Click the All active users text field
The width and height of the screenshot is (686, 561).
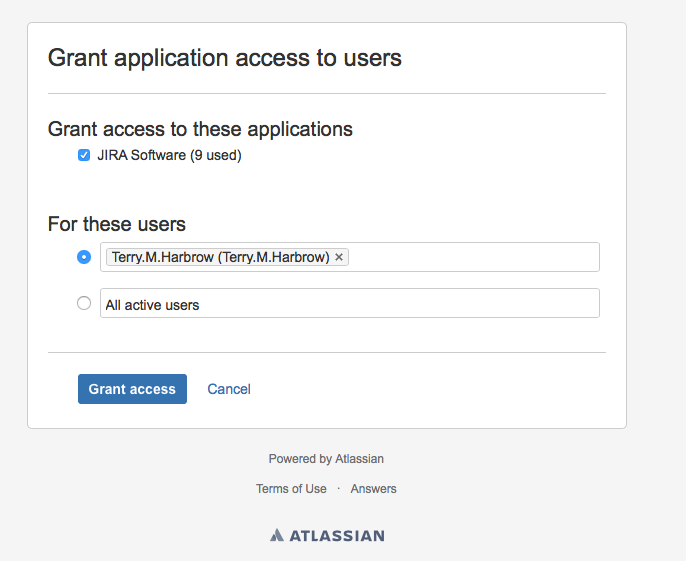(350, 304)
